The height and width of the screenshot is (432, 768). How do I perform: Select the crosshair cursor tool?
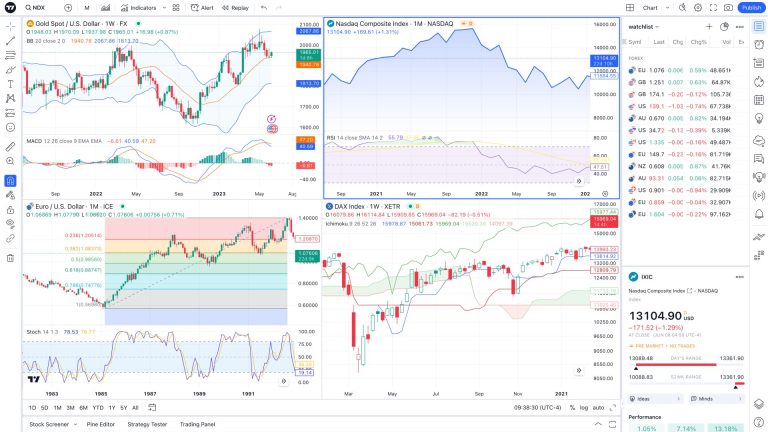(10, 26)
